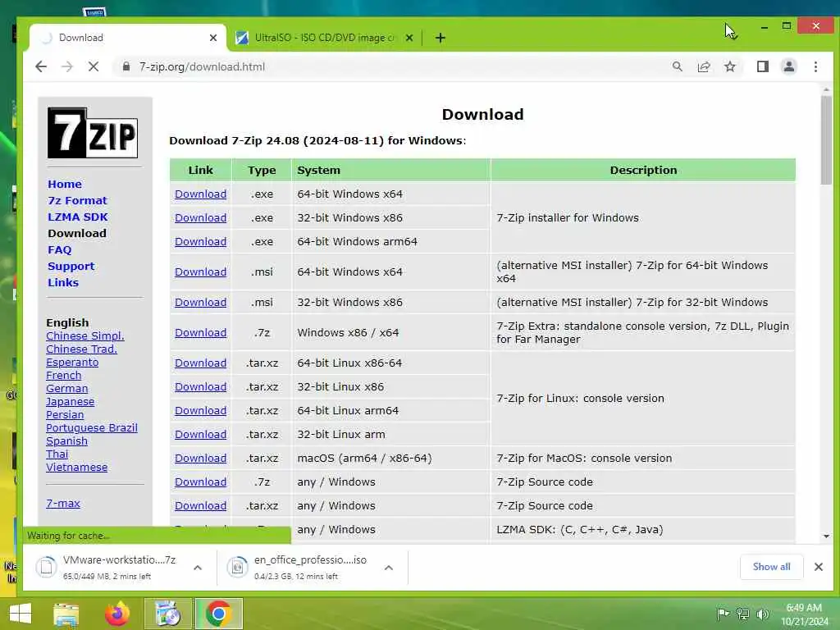Click the Chrome taskbar icon
The height and width of the screenshot is (630, 840).
218,614
